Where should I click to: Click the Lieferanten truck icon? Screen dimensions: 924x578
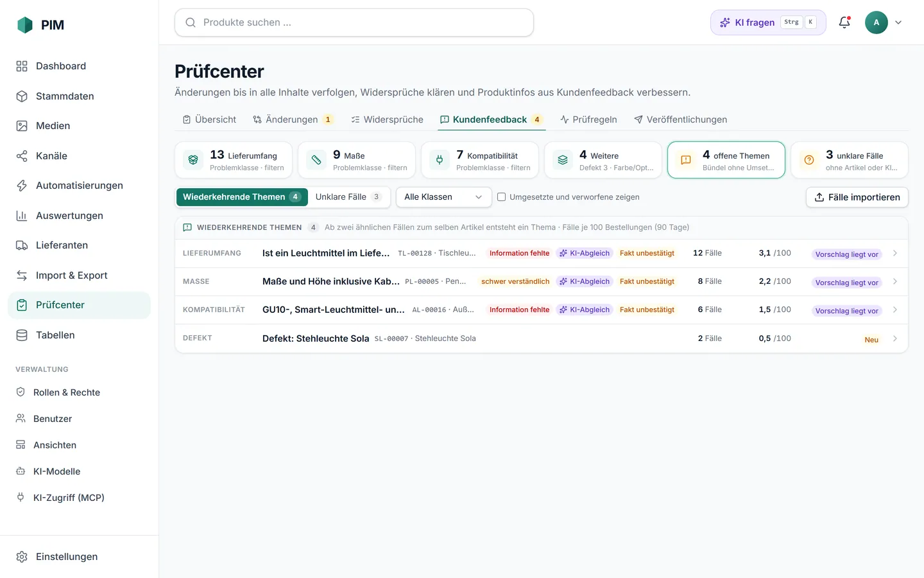point(22,245)
